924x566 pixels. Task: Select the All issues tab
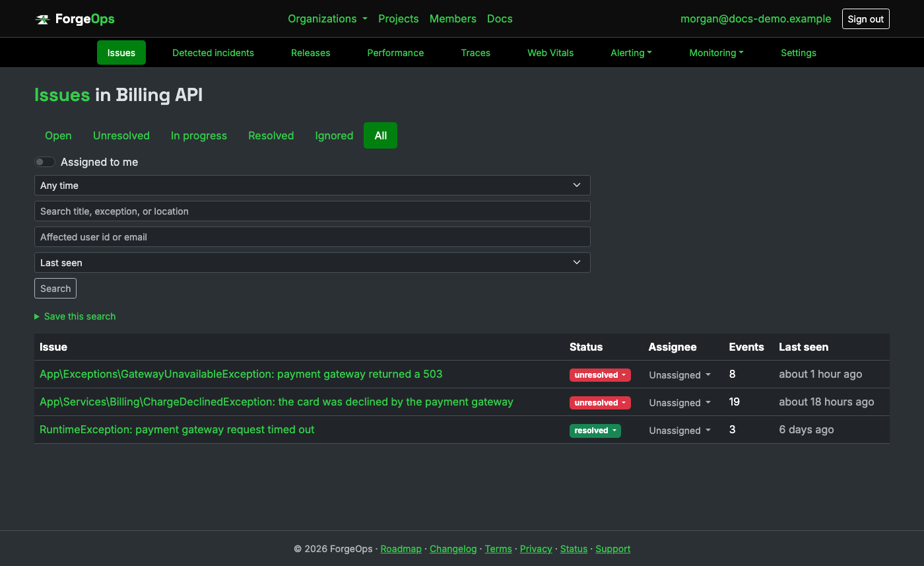point(381,135)
